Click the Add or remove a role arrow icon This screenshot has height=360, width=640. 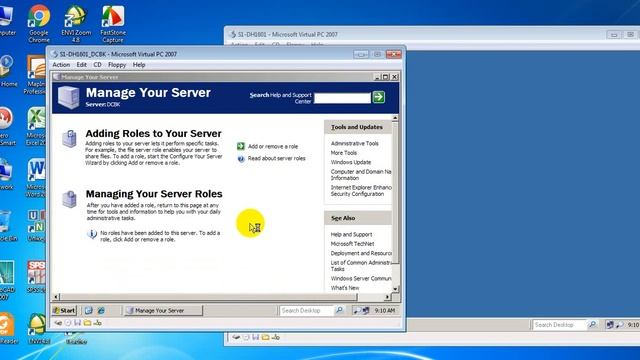pos(241,146)
